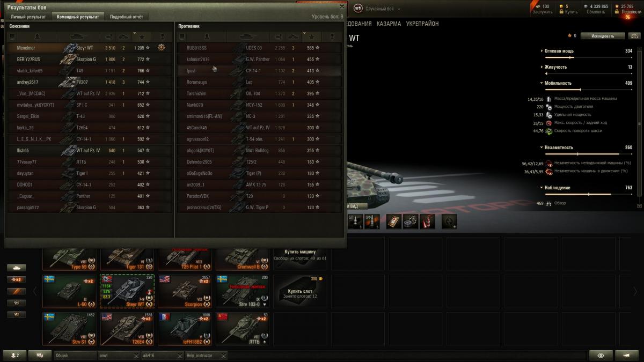Select the Steyr WT tank card
Image resolution: width=644 pixels, height=362 pixels.
coord(127,291)
